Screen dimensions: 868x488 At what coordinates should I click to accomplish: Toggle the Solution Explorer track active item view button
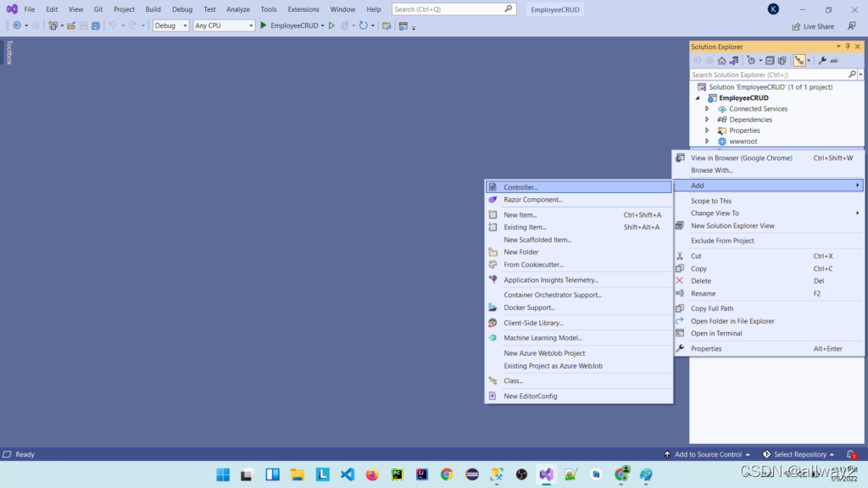(798, 61)
